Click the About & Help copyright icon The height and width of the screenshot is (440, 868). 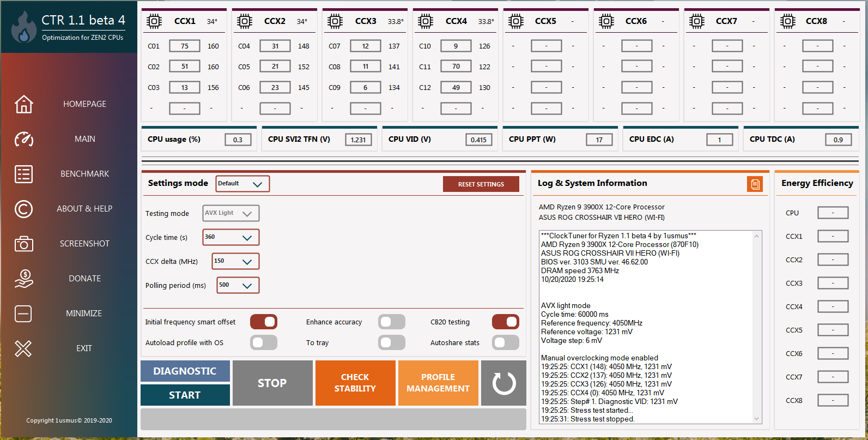coord(23,209)
